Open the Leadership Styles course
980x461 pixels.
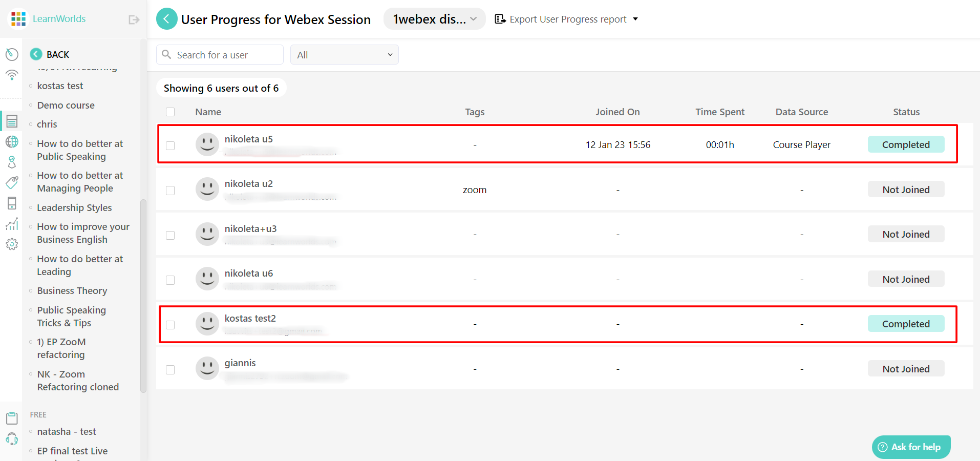pyautogui.click(x=74, y=207)
